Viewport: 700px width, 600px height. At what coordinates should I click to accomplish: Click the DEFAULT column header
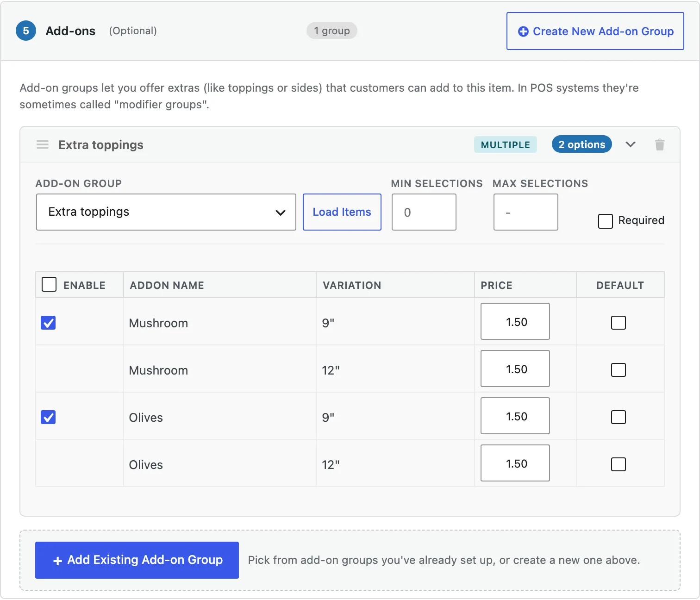coord(620,285)
